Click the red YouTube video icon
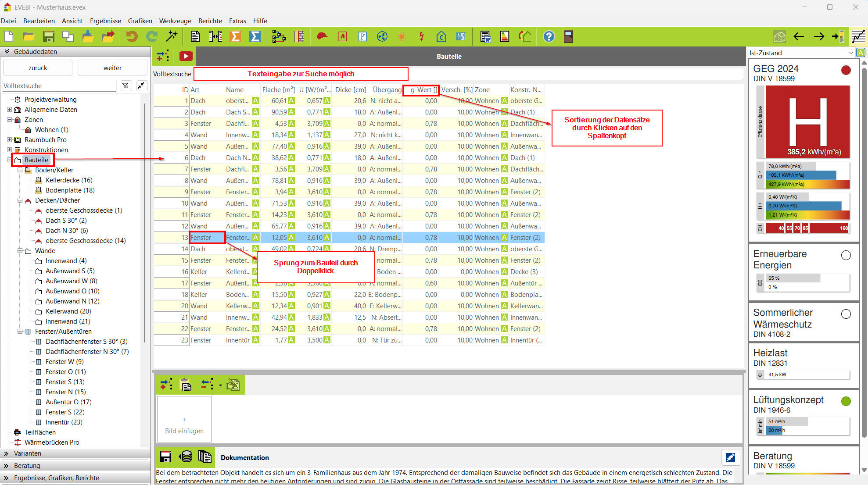Screen dimensions: 868x485 point(186,56)
